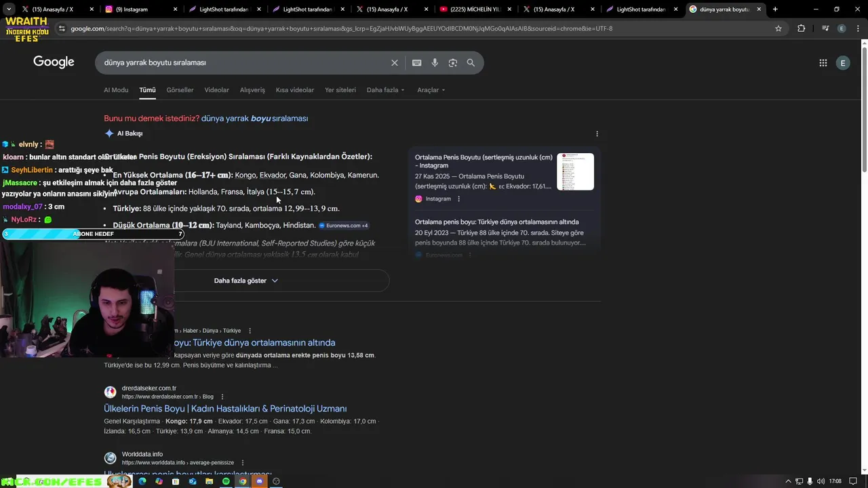Switch to the MICHELIN YouTube browser tab
This screenshot has width=868, height=488.
(475, 9)
